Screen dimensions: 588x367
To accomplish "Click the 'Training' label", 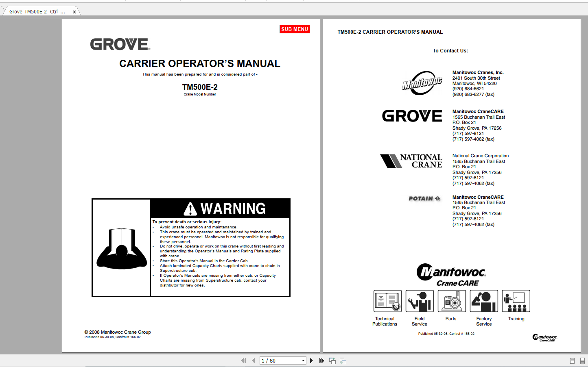I will 516,319.
